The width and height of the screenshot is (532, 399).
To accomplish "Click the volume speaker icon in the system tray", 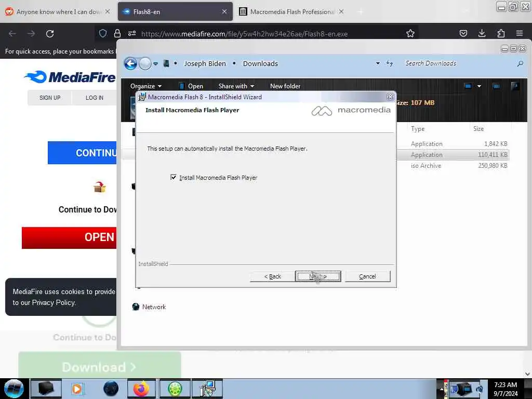I will [480, 389].
